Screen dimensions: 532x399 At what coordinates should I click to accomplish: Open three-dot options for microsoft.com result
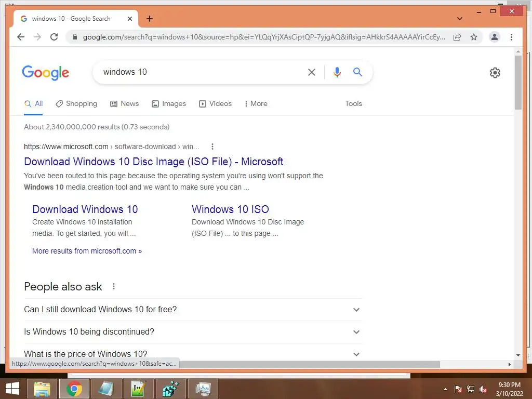212,147
